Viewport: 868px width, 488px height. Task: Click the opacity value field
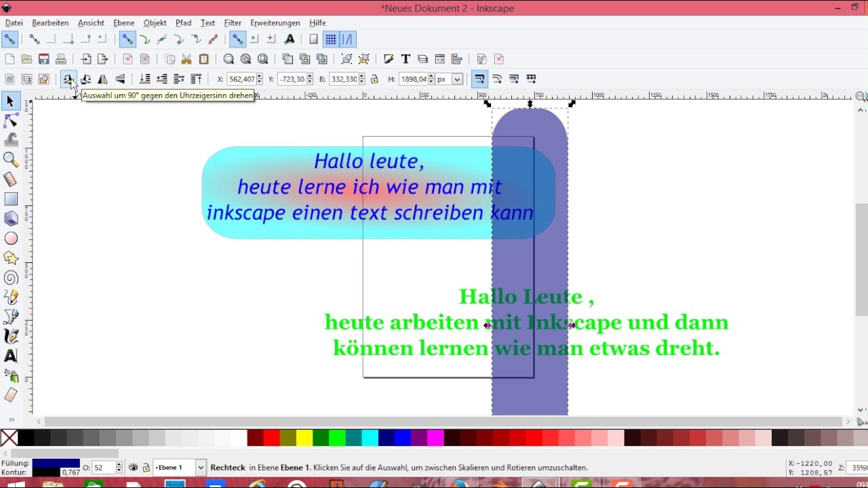(104, 468)
